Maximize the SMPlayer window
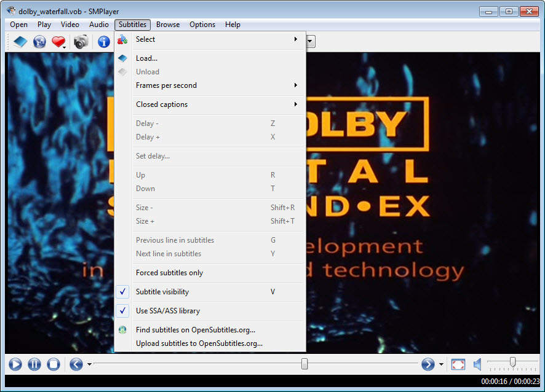 (509, 12)
